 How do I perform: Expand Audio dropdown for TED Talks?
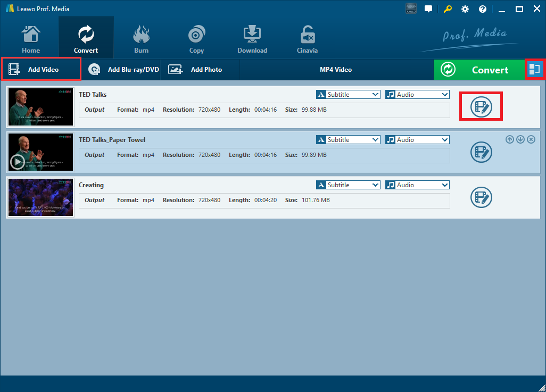pyautogui.click(x=417, y=94)
